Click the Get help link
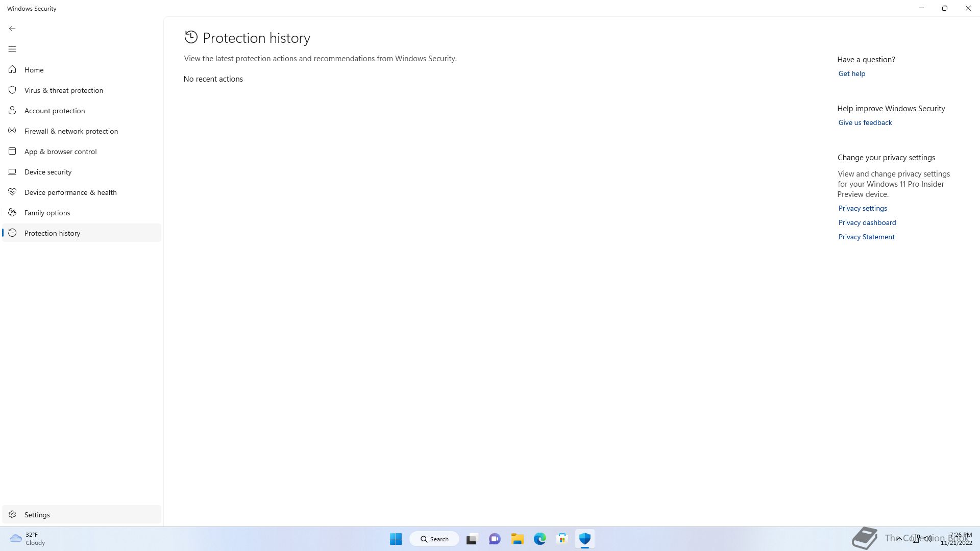Screen dimensions: 980x551 pyautogui.click(x=851, y=73)
